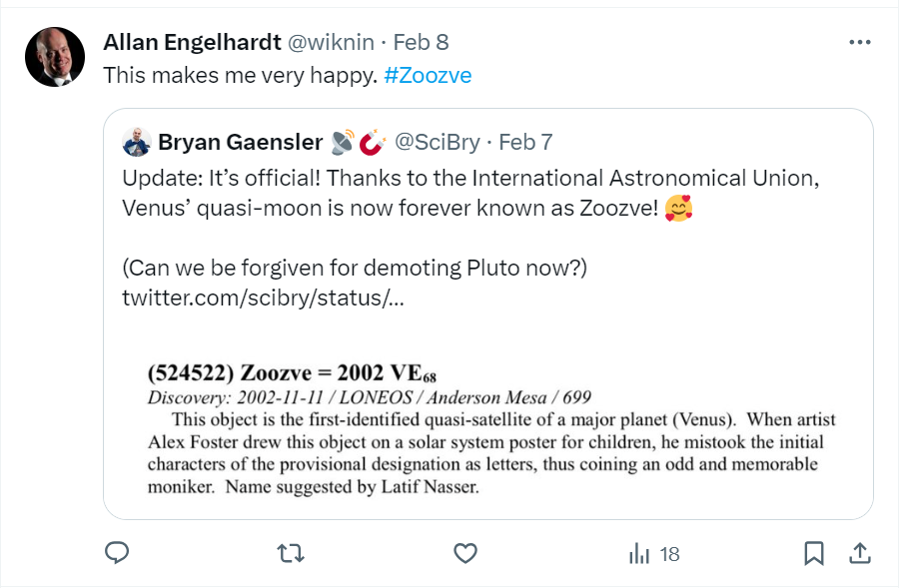This screenshot has width=899, height=588.
Task: Click the retweet arrows icon
Action: coord(290,553)
